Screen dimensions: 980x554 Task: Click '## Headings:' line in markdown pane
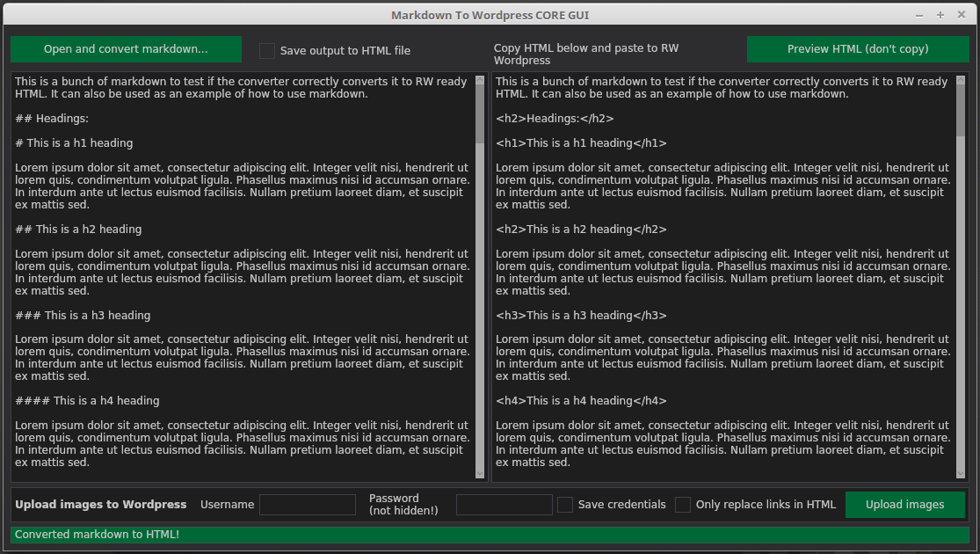52,118
